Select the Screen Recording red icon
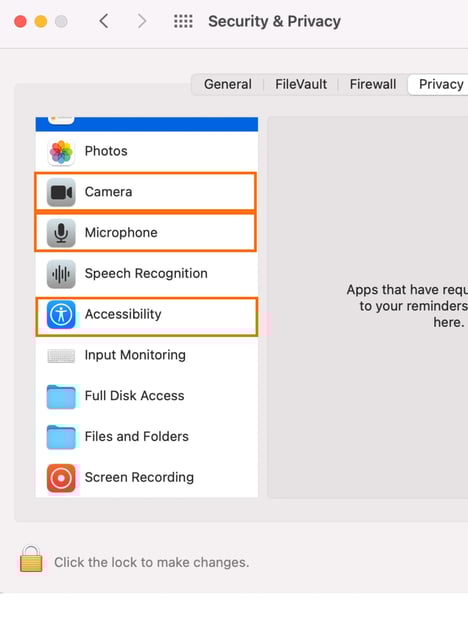The image size is (468, 624). [61, 478]
